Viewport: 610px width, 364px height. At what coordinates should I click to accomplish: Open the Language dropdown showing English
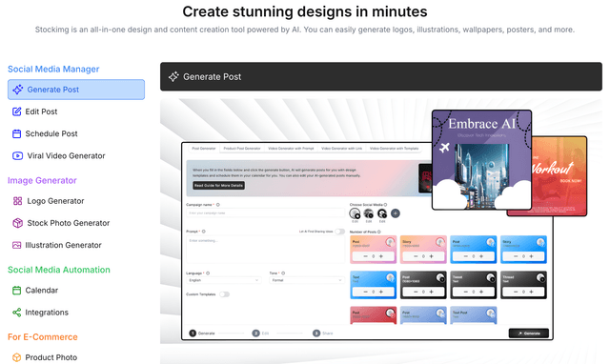[224, 280]
